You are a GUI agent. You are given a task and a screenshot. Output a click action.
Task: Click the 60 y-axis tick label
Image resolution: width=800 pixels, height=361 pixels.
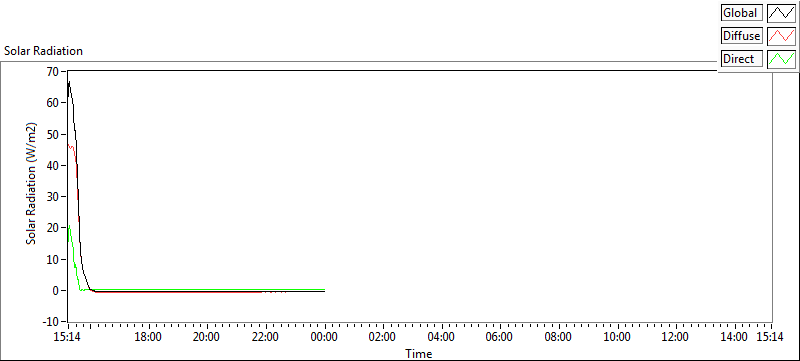(x=54, y=102)
